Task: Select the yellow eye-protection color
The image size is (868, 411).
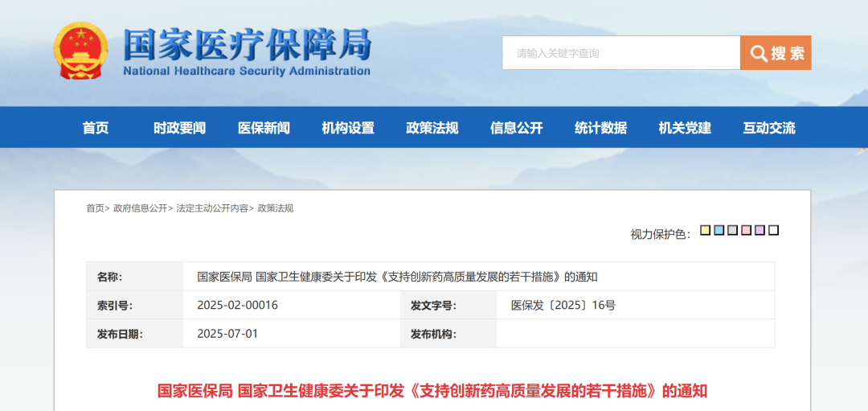Action: coord(705,231)
